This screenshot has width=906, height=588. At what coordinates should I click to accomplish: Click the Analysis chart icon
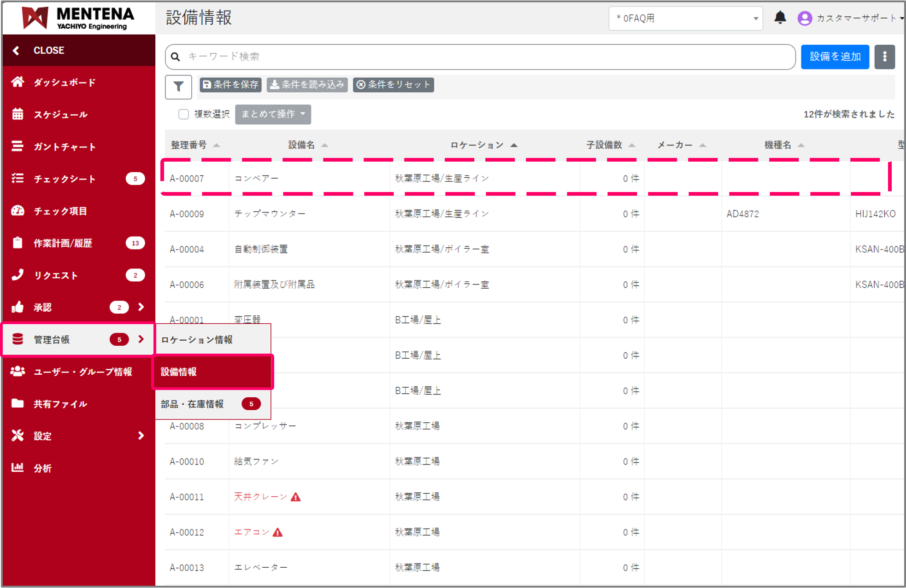(x=18, y=468)
